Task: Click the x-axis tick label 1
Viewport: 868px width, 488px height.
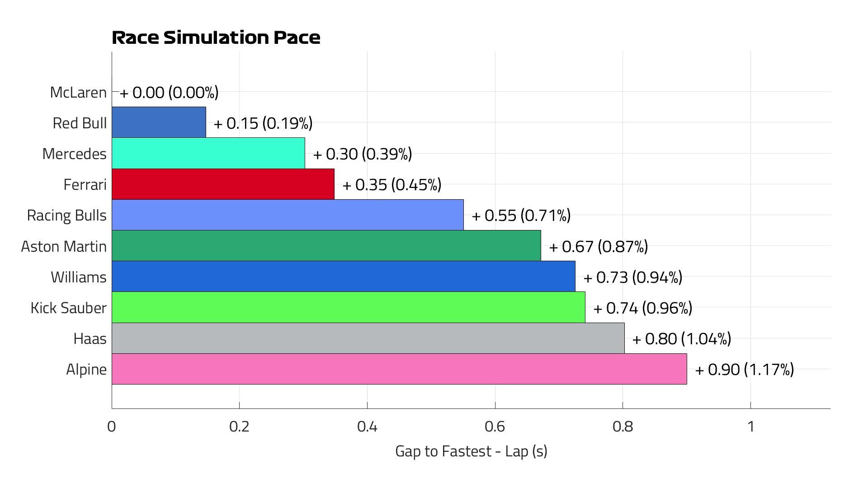Action: tap(750, 427)
